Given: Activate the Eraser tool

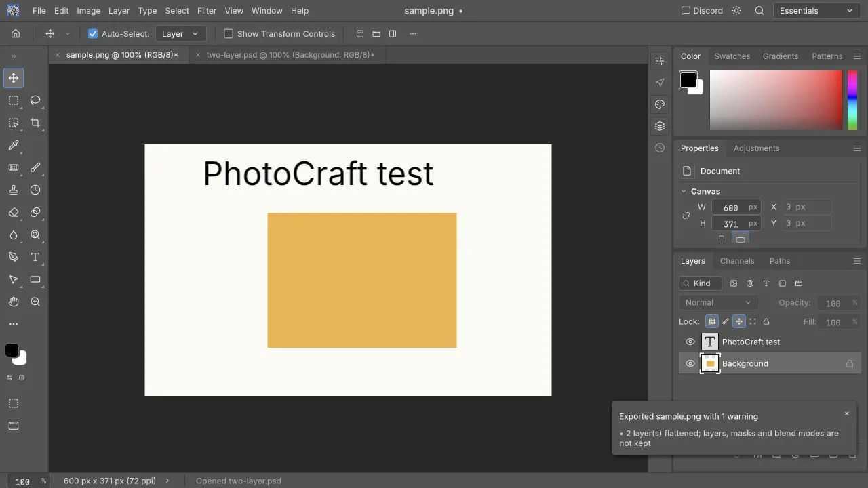Looking at the screenshot, I should click(x=14, y=212).
